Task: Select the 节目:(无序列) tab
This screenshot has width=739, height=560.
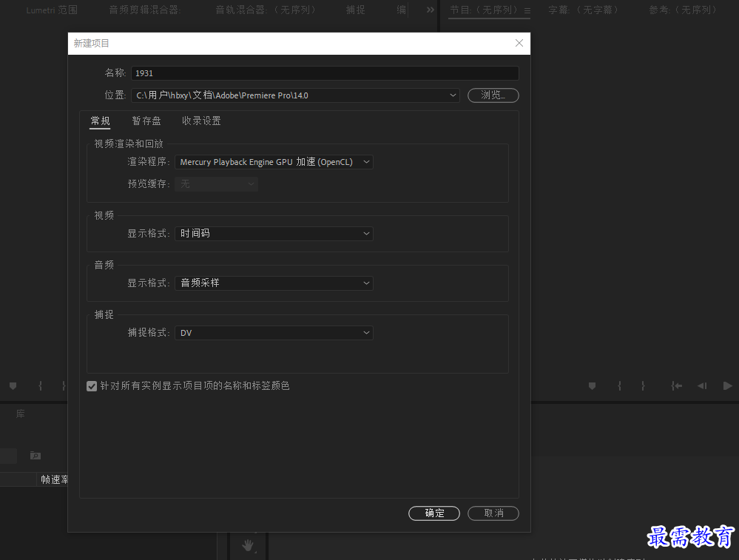Action: click(x=485, y=10)
